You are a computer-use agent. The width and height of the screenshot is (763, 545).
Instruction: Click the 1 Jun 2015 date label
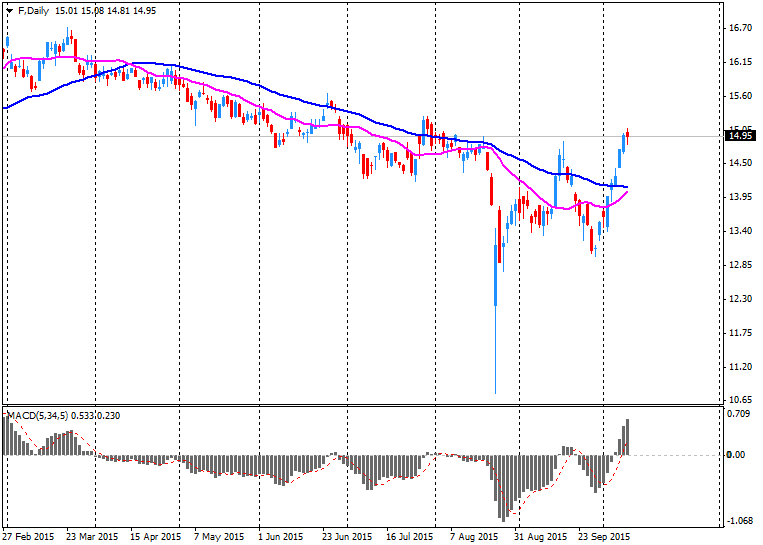pos(279,537)
